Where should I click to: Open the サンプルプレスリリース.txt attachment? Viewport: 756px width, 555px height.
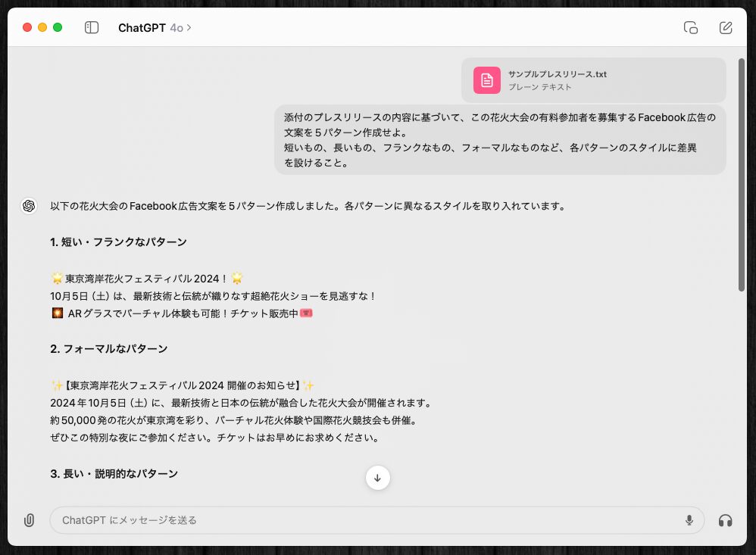557,74
